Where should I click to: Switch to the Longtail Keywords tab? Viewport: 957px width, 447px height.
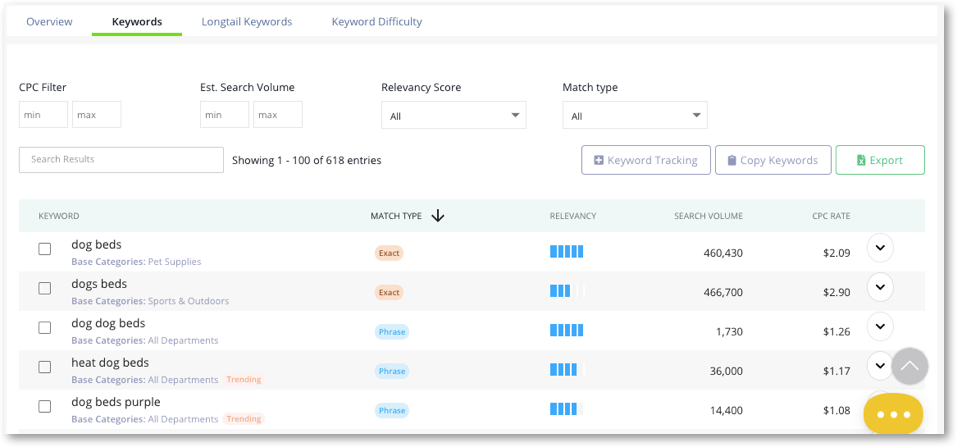(x=247, y=22)
